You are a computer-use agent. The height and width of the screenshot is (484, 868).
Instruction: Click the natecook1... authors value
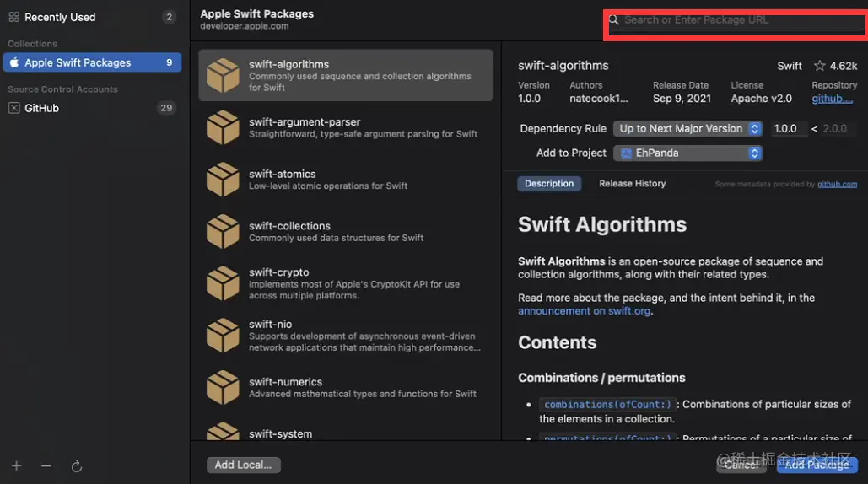coord(598,99)
